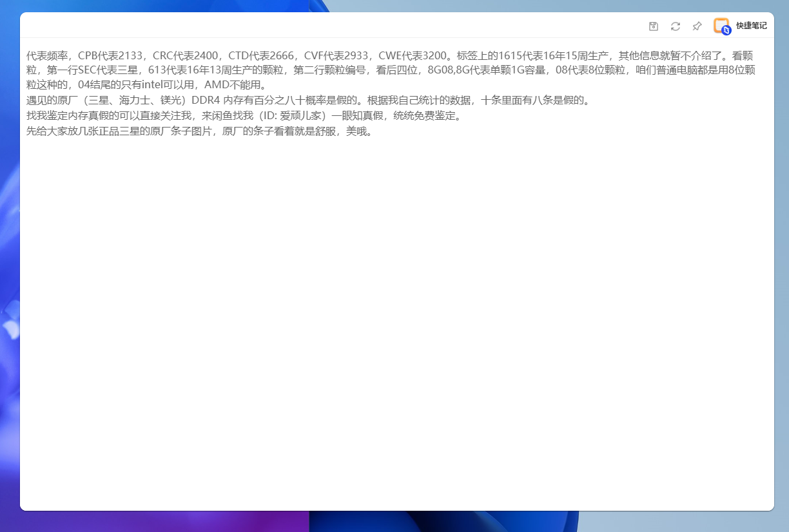Click the refresh sync icon
789x532 pixels.
coord(676,26)
